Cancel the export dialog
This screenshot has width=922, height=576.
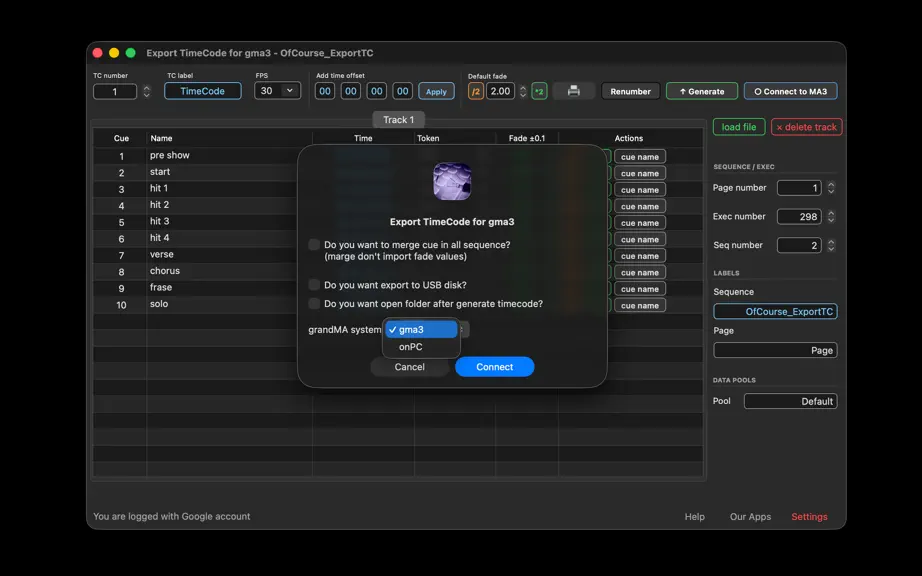(x=409, y=367)
